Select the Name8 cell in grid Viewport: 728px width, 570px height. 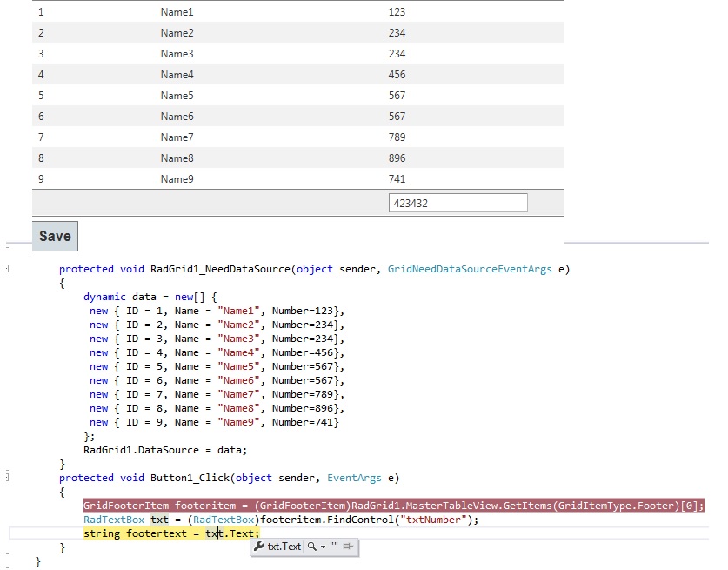pos(177,158)
